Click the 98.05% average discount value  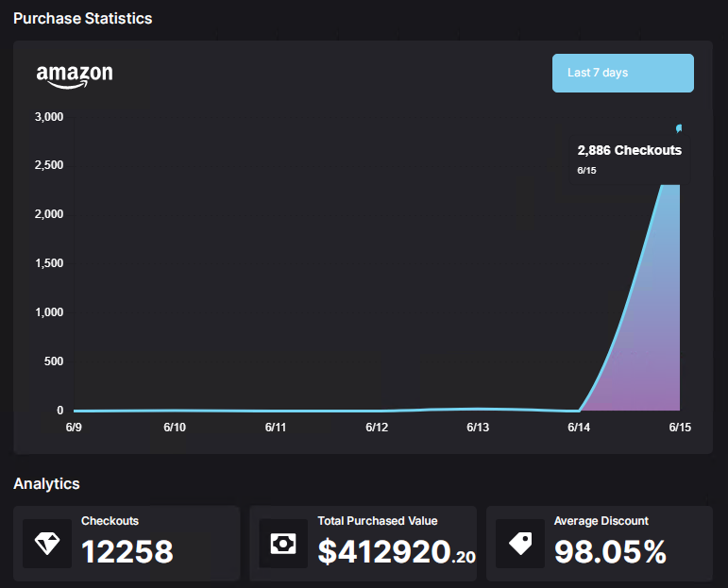[610, 552]
